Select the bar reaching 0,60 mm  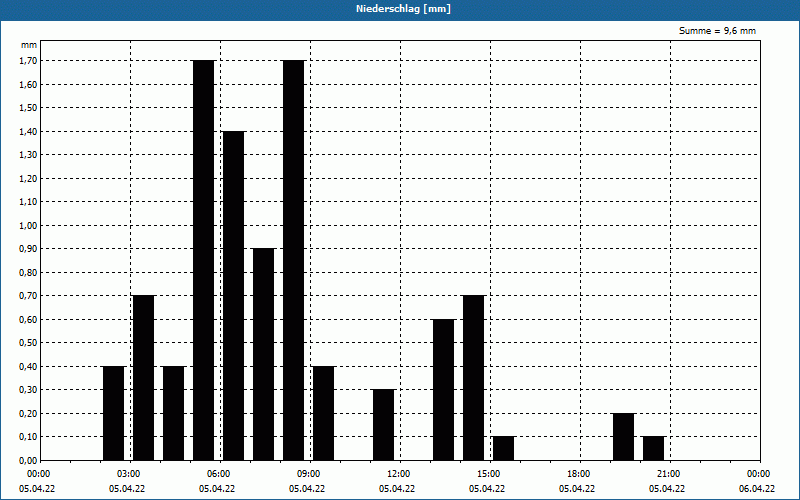pos(444,390)
